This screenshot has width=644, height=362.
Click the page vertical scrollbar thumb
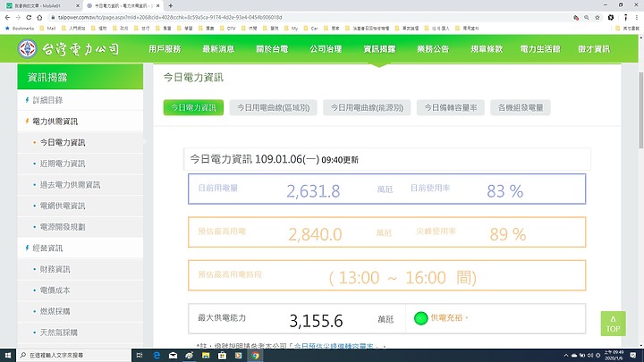coord(640,110)
